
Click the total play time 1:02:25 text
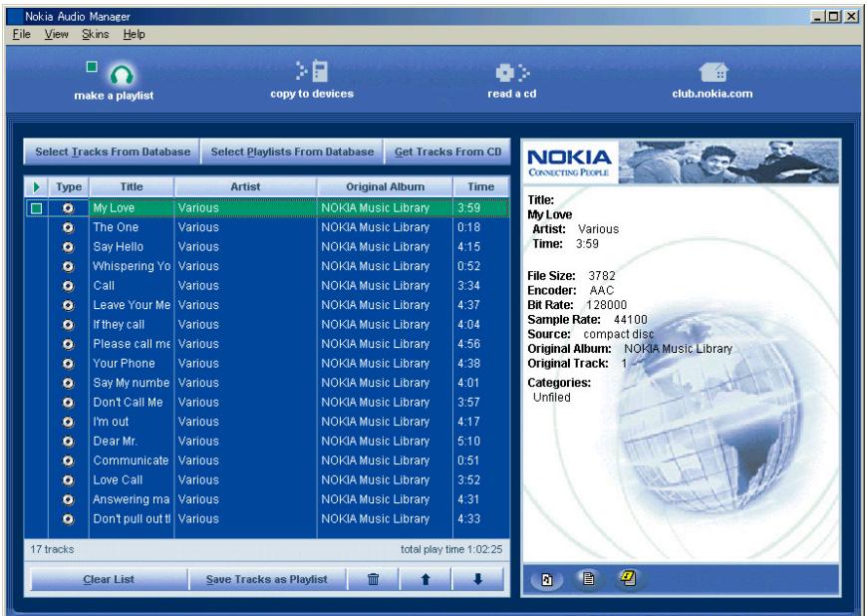(451, 549)
